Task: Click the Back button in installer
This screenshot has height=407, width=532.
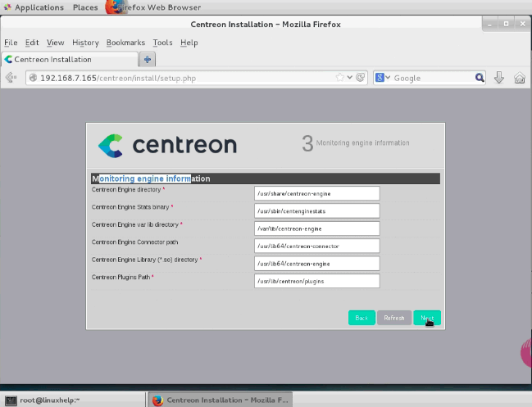Action: pyautogui.click(x=361, y=318)
